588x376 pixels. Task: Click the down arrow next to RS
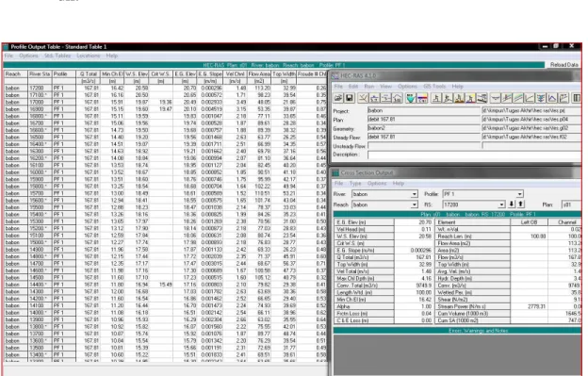(512, 204)
